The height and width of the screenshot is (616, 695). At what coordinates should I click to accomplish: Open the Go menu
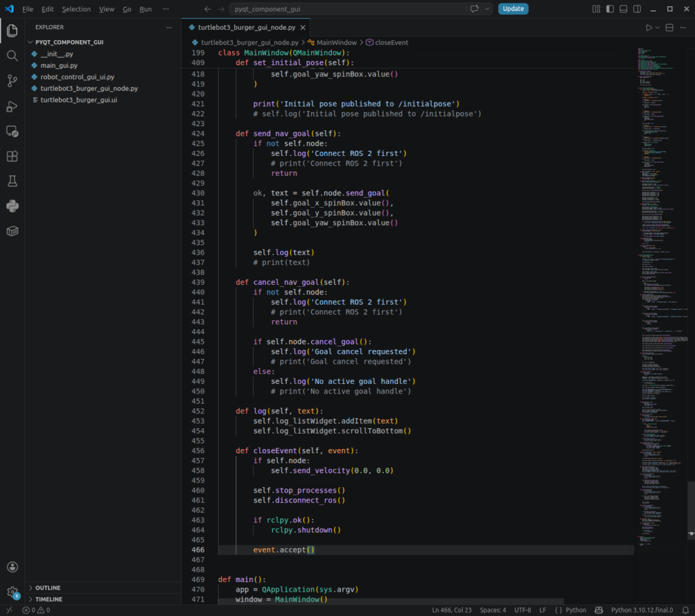[x=127, y=9]
